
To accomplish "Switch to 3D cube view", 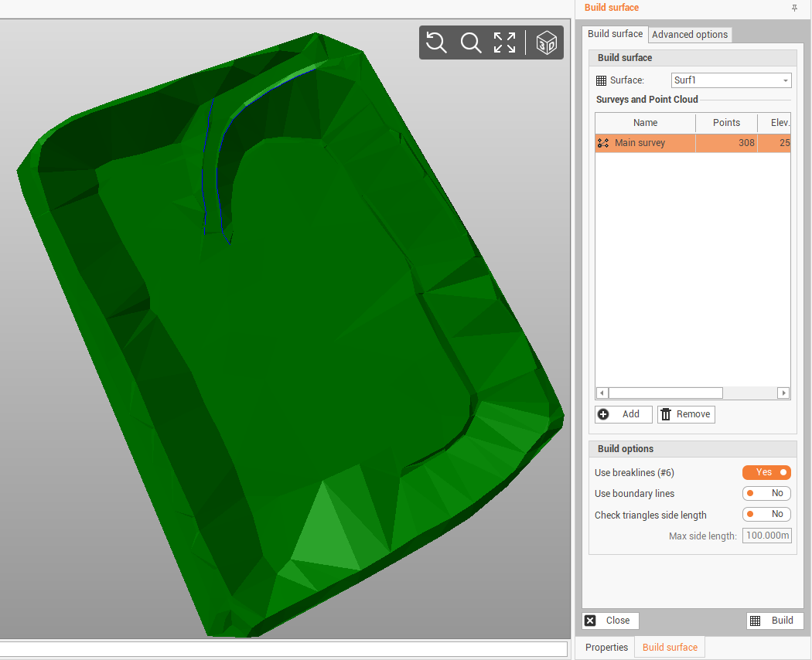I will 547,43.
